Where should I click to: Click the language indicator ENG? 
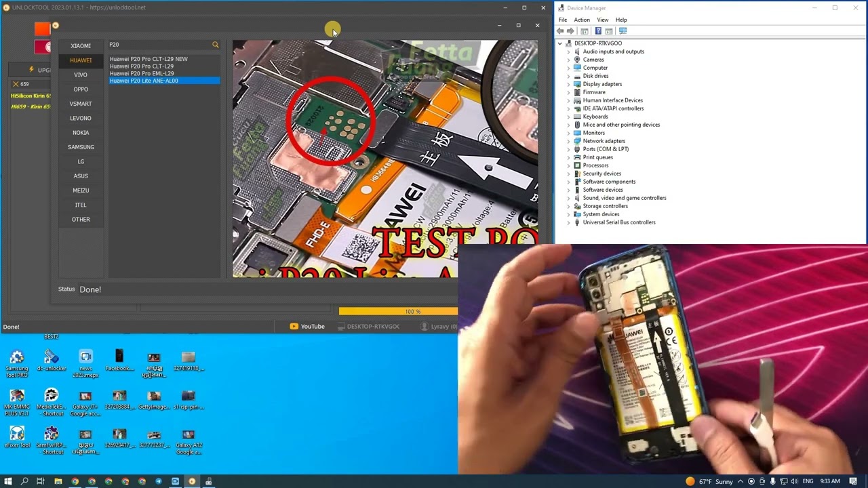pyautogui.click(x=808, y=481)
